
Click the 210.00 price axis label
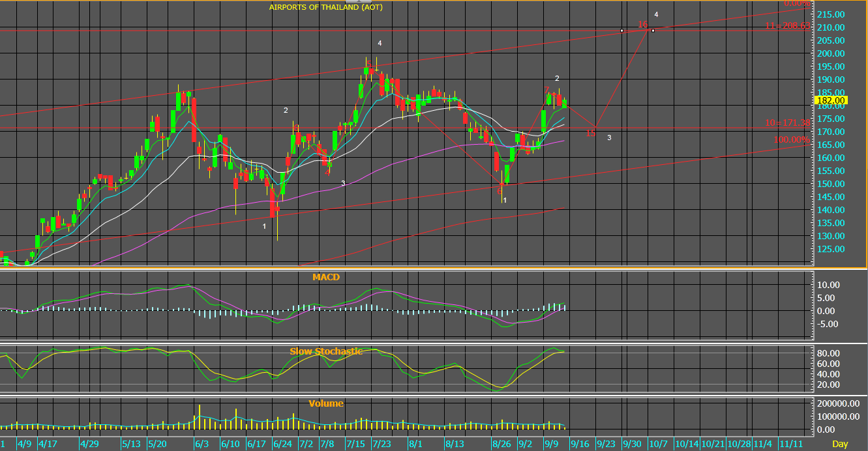tap(831, 27)
